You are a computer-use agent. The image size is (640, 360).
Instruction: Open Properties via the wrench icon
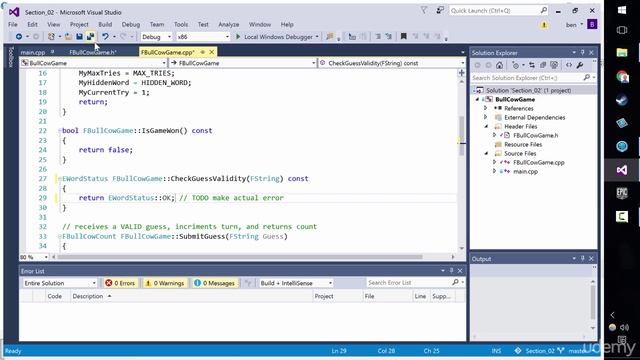pos(580,65)
